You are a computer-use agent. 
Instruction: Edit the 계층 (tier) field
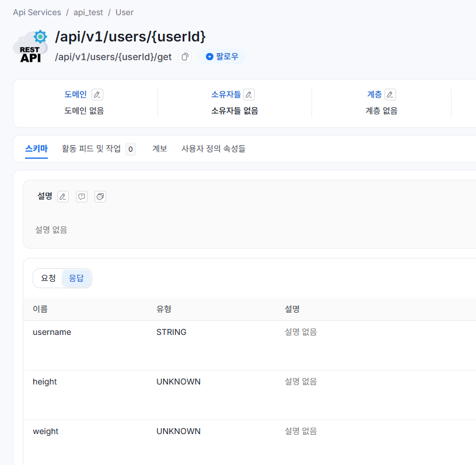pyautogui.click(x=390, y=95)
